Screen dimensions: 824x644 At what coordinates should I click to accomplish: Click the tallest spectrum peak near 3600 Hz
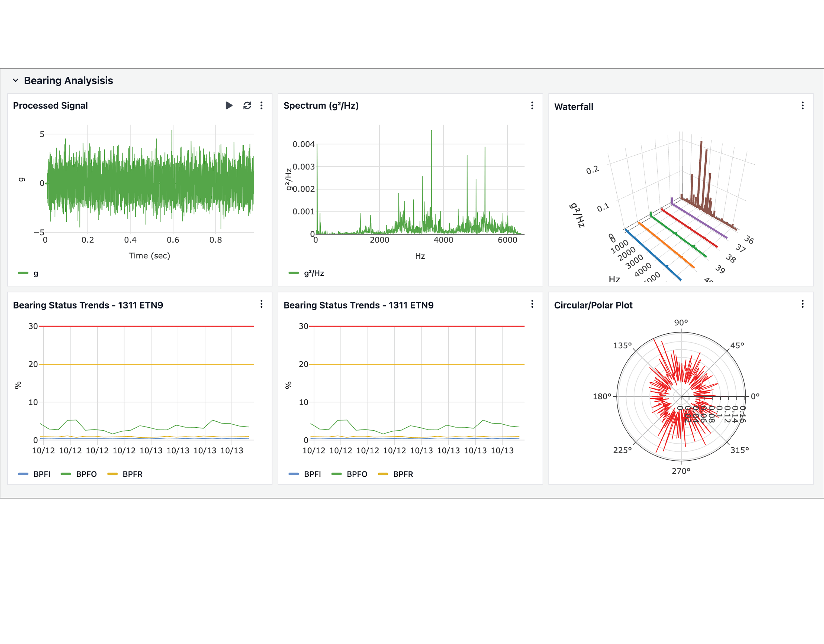431,132
